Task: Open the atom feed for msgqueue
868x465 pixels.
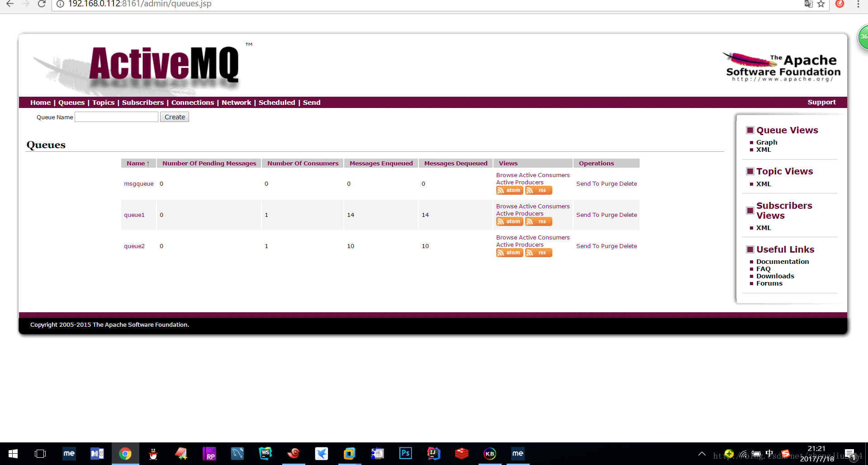Action: pyautogui.click(x=509, y=190)
